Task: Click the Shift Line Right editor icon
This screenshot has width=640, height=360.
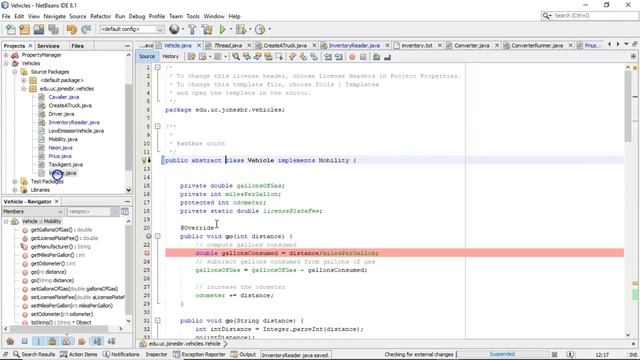Action: coord(338,57)
